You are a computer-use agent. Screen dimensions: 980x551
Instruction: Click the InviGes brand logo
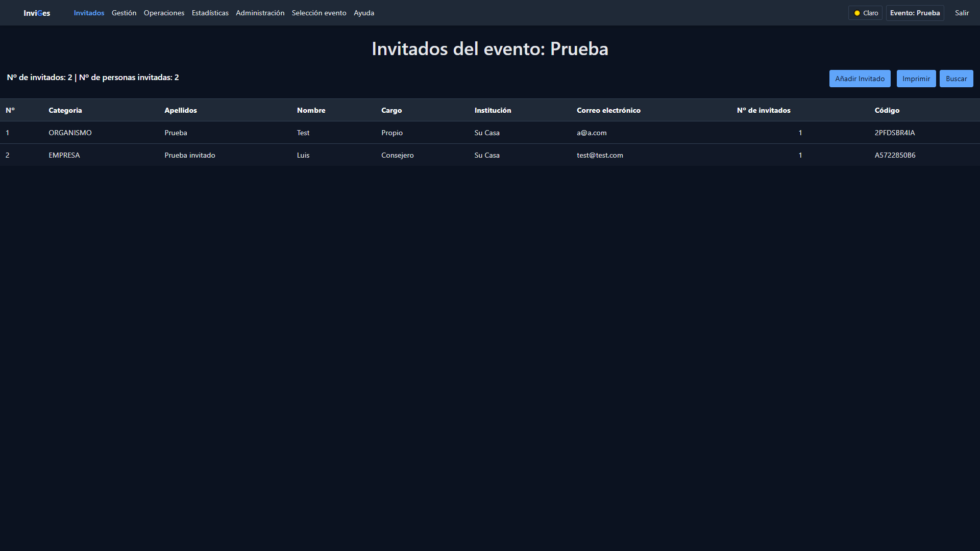click(37, 13)
